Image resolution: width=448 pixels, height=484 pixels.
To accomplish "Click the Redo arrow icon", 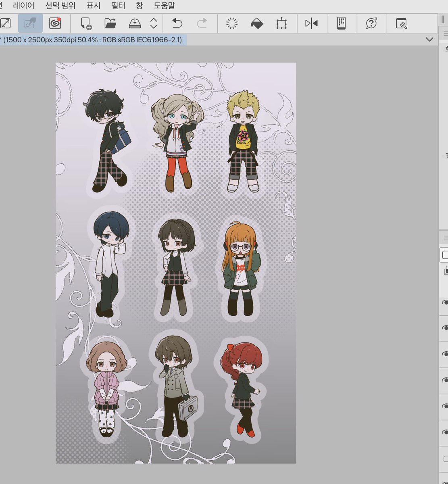I will 202,23.
